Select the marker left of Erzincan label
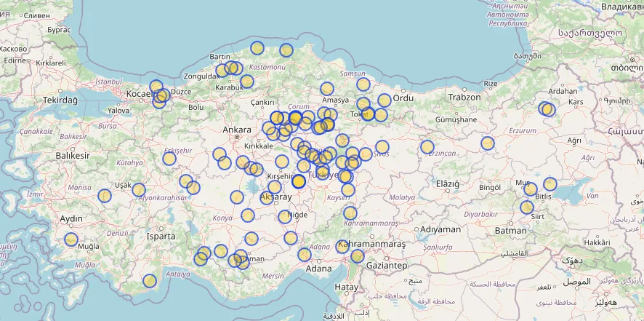Image resolution: width=644 pixels, height=321 pixels. point(427,147)
